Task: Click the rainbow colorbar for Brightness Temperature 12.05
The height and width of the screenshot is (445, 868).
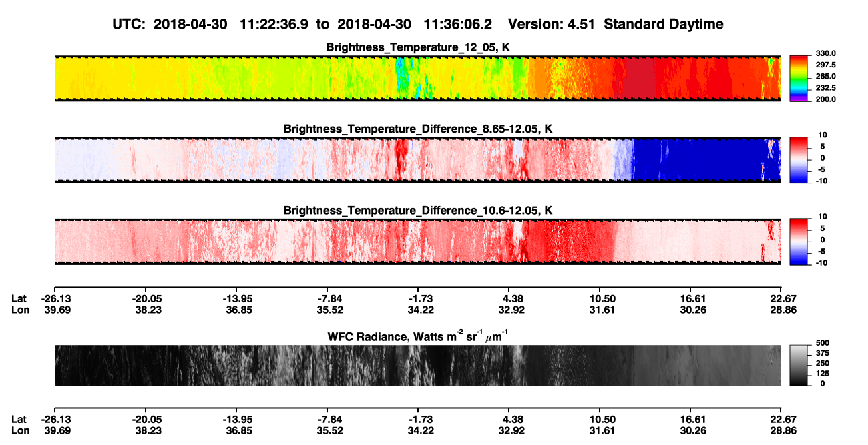Action: [798, 78]
